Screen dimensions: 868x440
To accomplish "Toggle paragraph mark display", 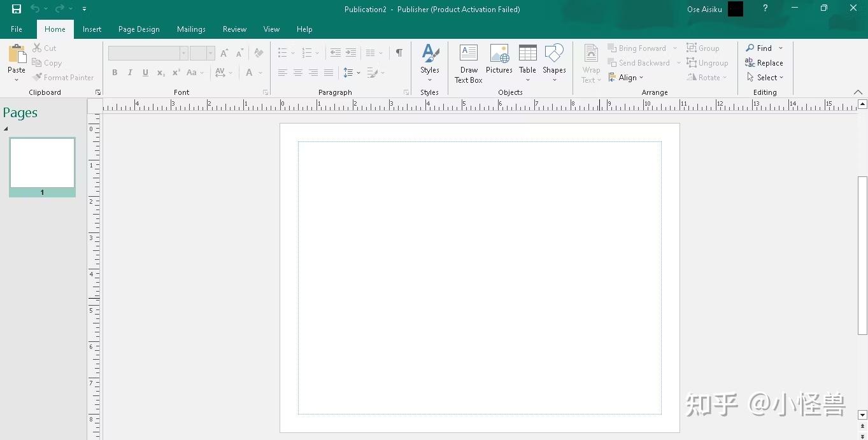I will (x=399, y=53).
